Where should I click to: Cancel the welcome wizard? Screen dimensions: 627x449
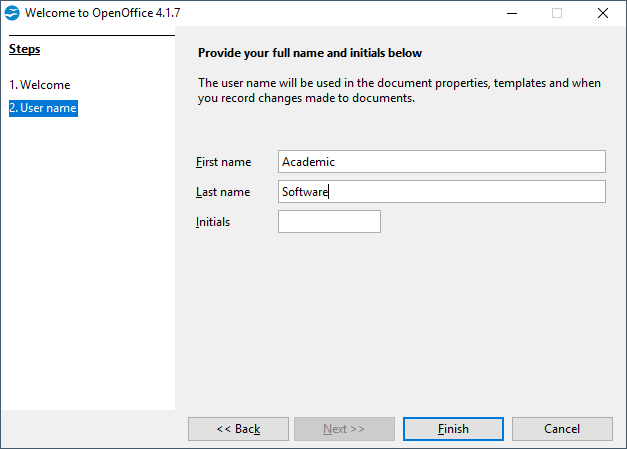click(562, 429)
